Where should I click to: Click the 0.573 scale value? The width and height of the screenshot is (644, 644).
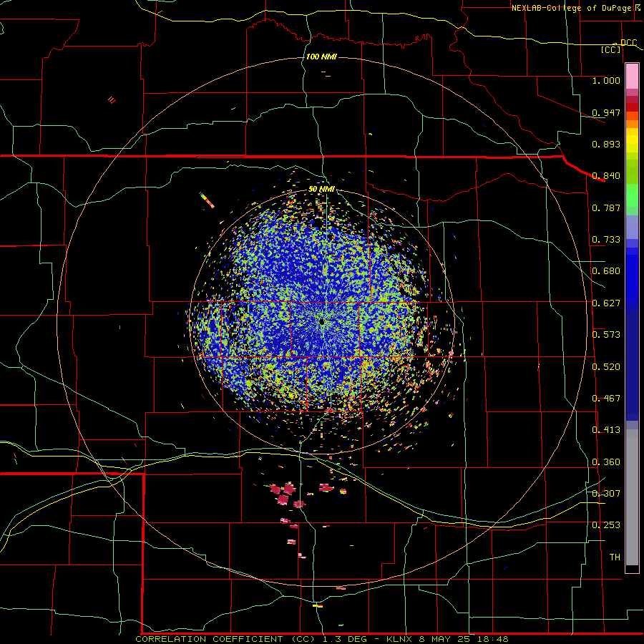tap(606, 335)
